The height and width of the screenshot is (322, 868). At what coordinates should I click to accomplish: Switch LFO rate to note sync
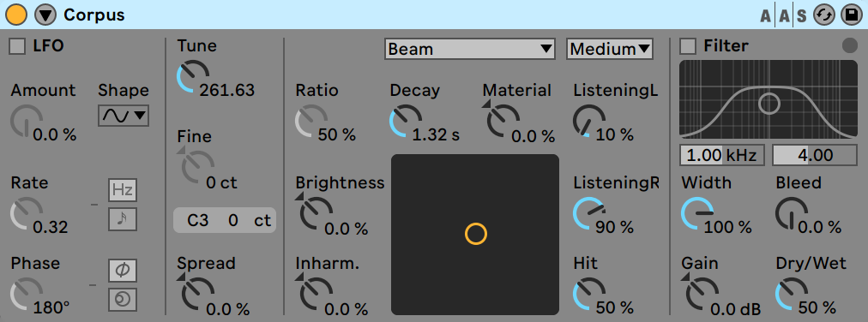coord(123,219)
